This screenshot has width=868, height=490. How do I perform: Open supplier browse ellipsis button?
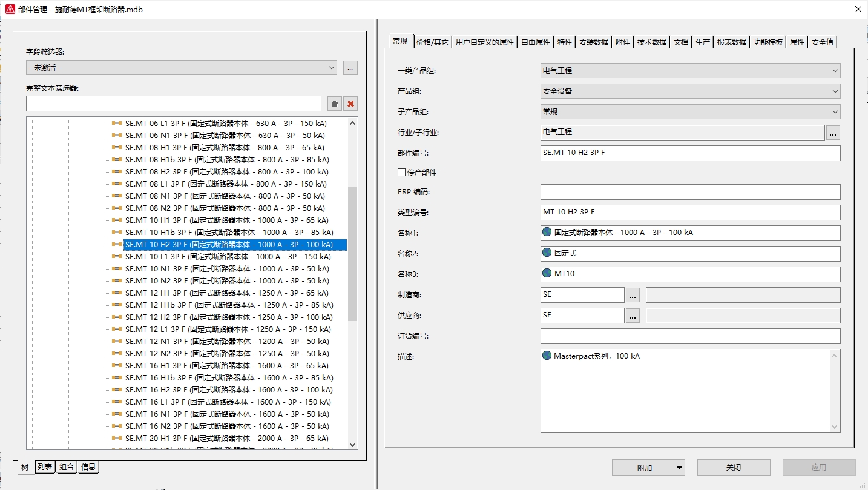pos(633,316)
